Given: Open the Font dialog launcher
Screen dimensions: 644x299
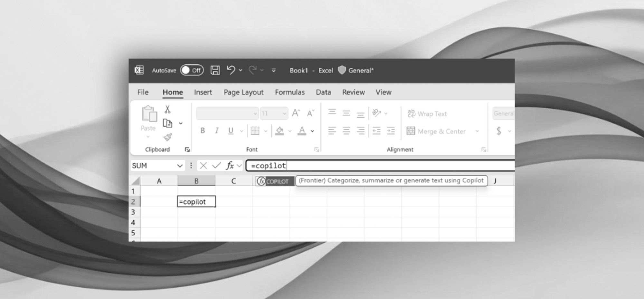Looking at the screenshot, I should click(317, 149).
